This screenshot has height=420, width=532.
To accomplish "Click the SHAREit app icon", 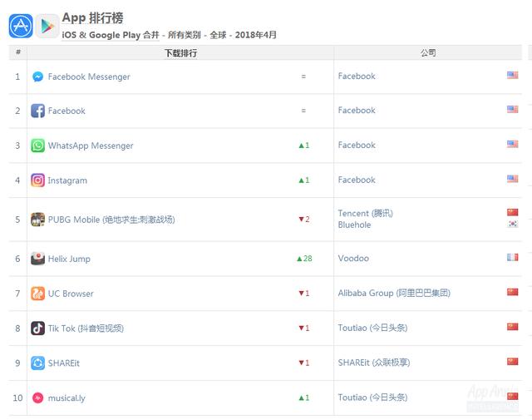I will tap(37, 363).
